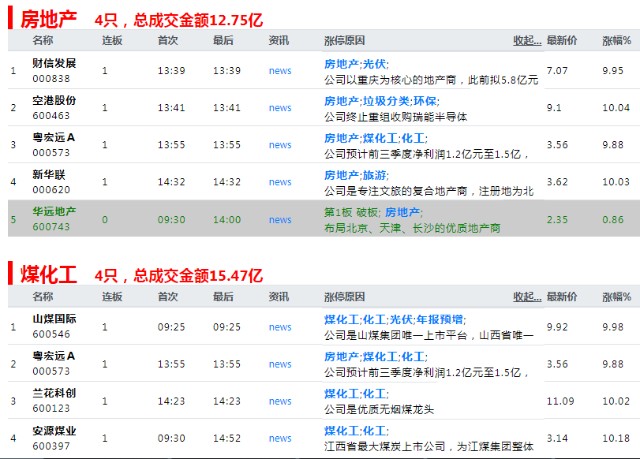Open news link for 山煤国际
This screenshot has width=640, height=459.
click(x=280, y=327)
